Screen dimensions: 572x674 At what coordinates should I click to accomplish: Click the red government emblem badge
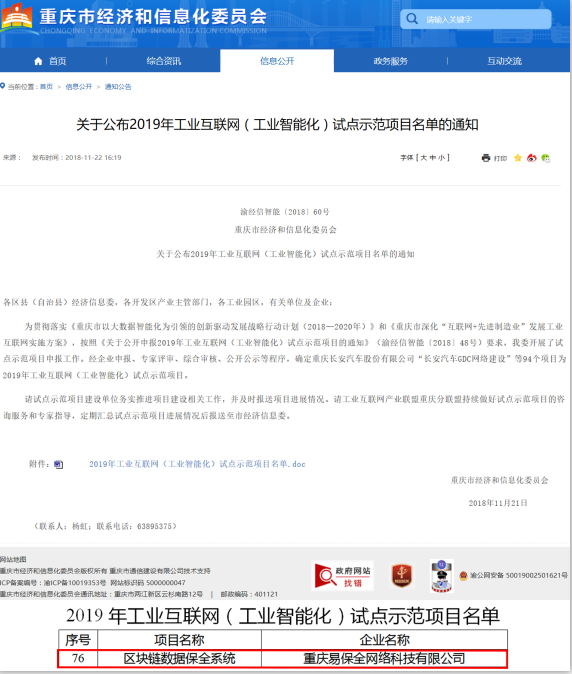[x=401, y=576]
